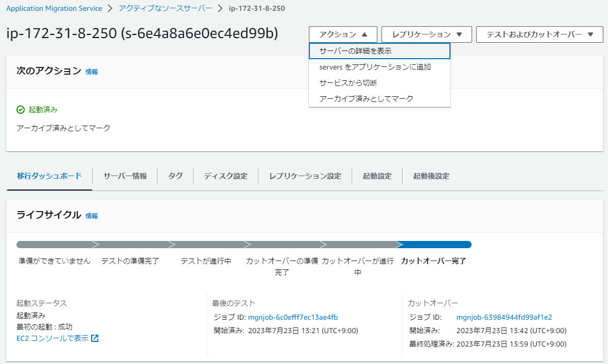The image size is (608, 364).
Task: Click the 2023年7月23日 13:21 test start time
Action: pos(303,331)
